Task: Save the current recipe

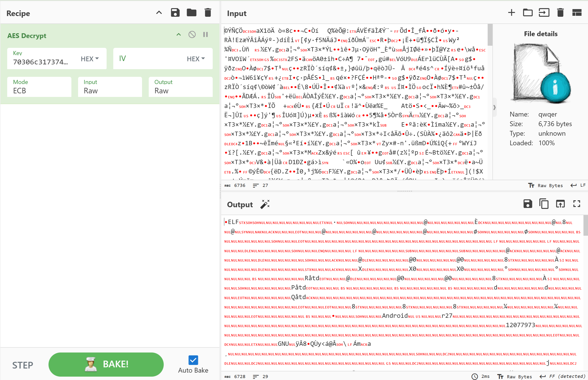Action: [x=175, y=13]
